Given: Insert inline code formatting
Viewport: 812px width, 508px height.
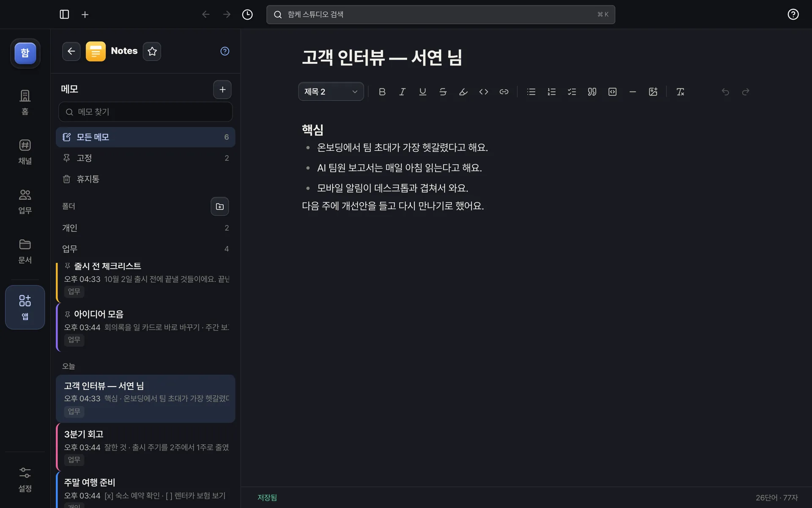Looking at the screenshot, I should pyautogui.click(x=483, y=91).
